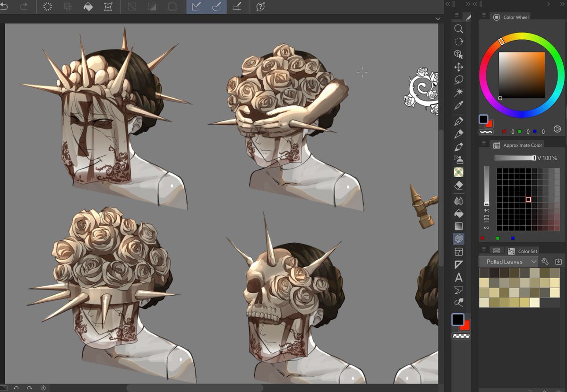Open the Potted Leaves palette dropdown
Screen dimensions: 567x392
point(508,261)
